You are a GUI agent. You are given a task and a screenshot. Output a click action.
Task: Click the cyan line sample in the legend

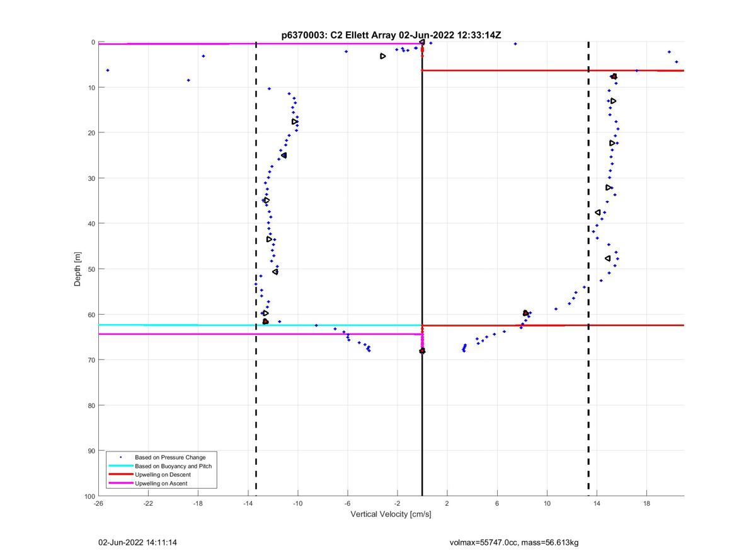pyautogui.click(x=120, y=466)
